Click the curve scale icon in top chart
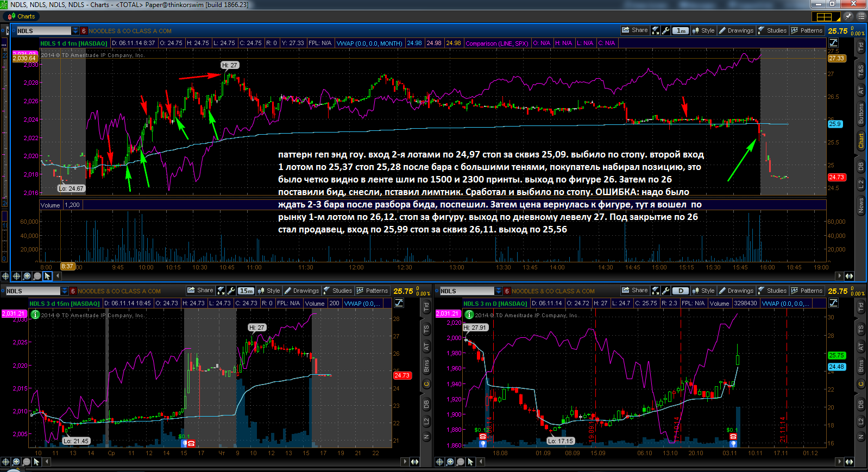The image size is (868, 472). [x=834, y=43]
